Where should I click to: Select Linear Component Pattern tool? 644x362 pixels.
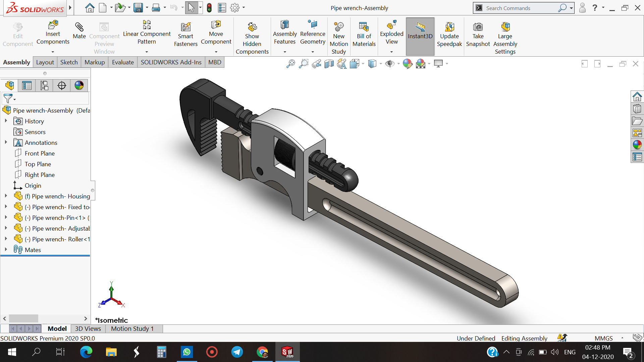[147, 33]
